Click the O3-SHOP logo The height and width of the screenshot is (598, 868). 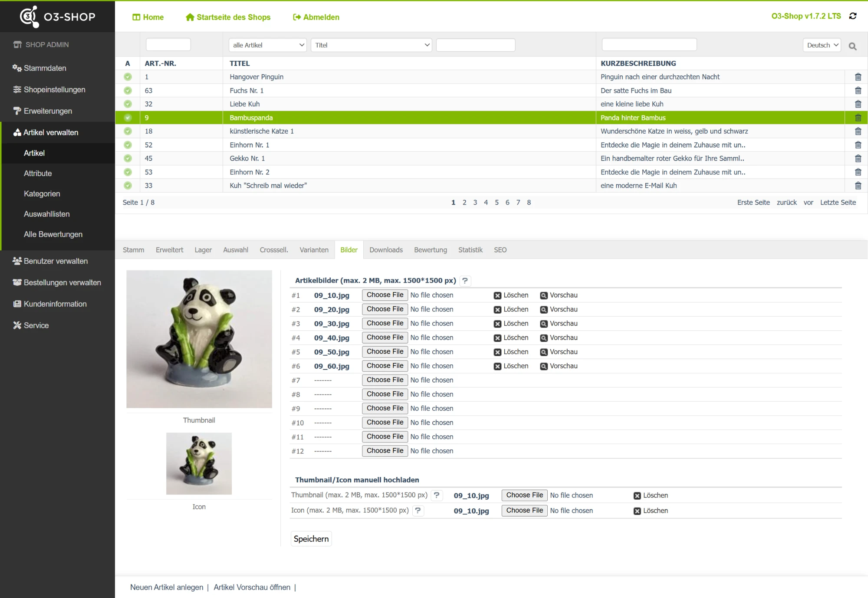(58, 16)
